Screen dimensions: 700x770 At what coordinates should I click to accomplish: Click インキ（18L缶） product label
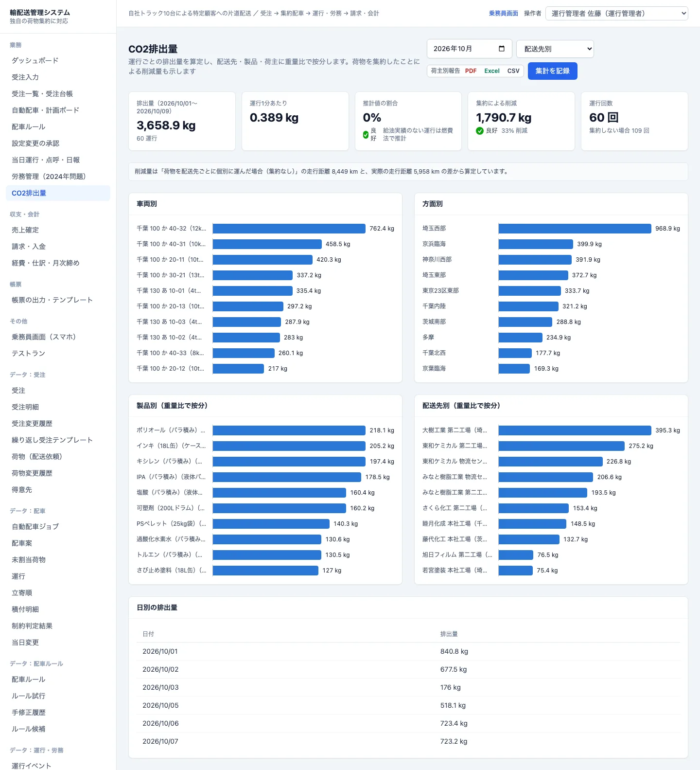coord(171,446)
